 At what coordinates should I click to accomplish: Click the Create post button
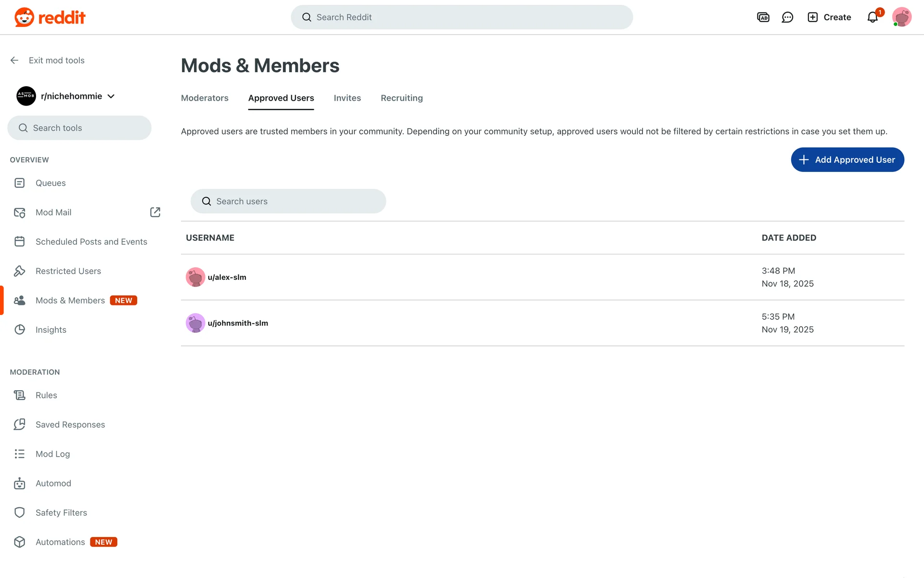(x=829, y=17)
